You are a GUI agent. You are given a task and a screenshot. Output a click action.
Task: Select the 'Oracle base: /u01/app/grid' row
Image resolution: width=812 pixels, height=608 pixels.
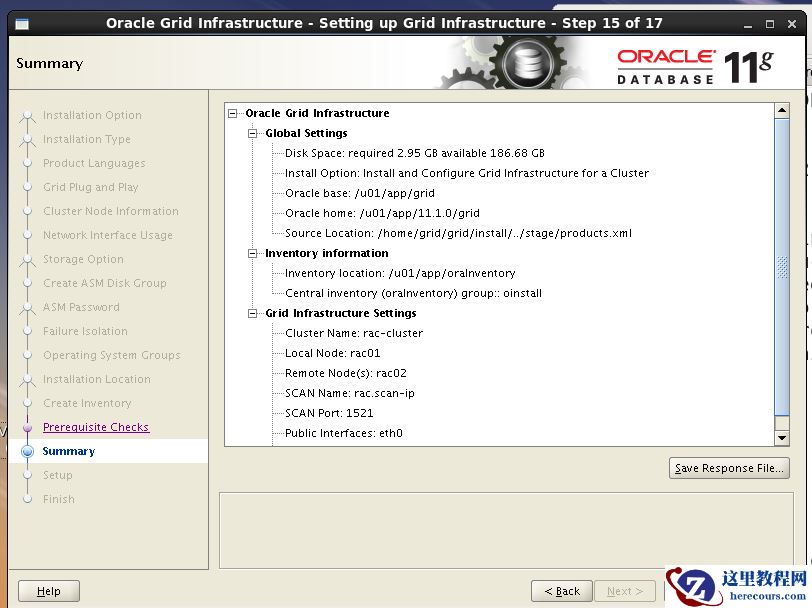(360, 193)
